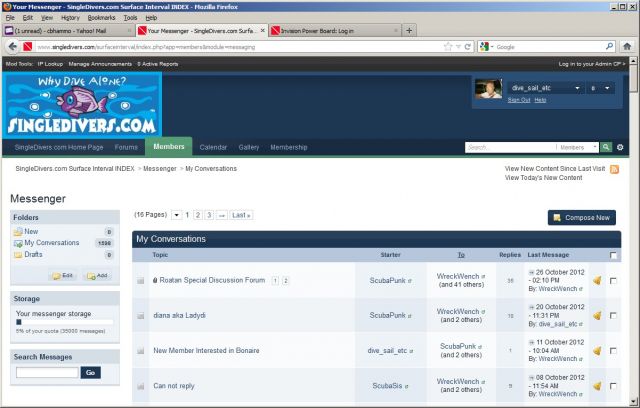Open the IP Lookup mod tool
This screenshot has height=408, width=640.
pyautogui.click(x=50, y=64)
